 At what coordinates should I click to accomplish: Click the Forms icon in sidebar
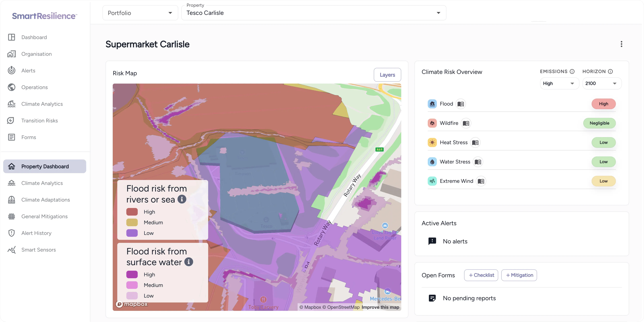[x=11, y=137]
